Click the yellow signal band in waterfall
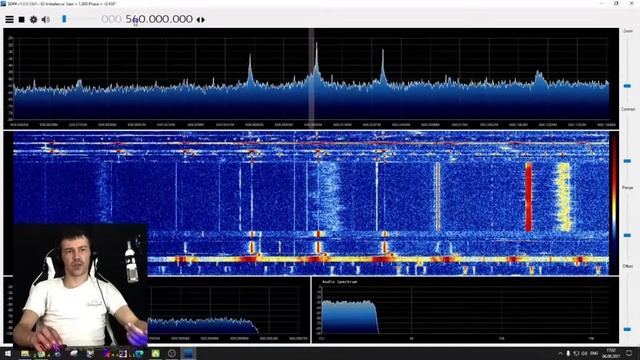 (x=564, y=197)
